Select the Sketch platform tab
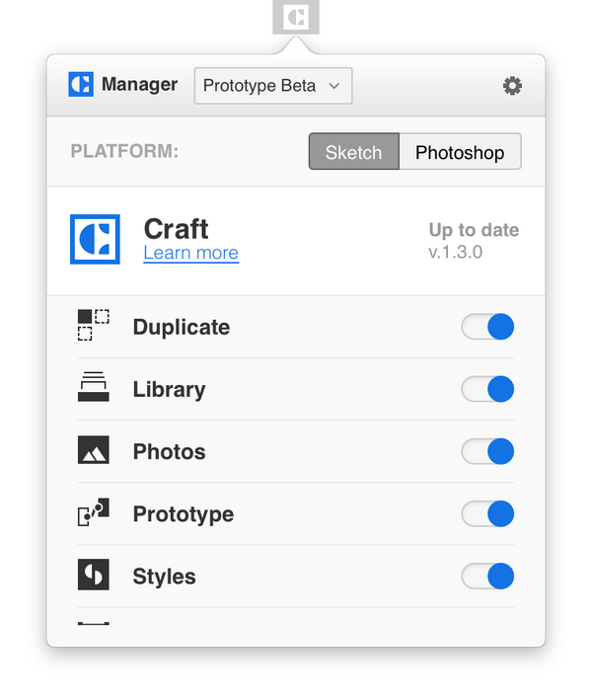This screenshot has width=592, height=700. pyautogui.click(x=353, y=152)
